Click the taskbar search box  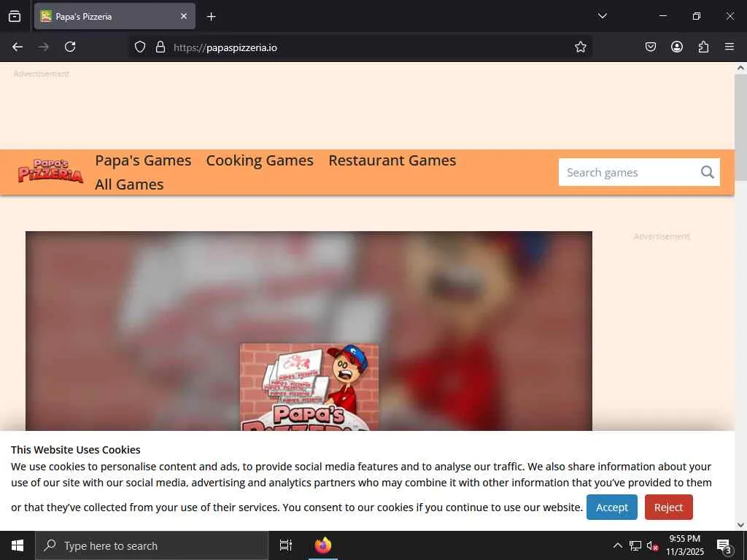[152, 545]
